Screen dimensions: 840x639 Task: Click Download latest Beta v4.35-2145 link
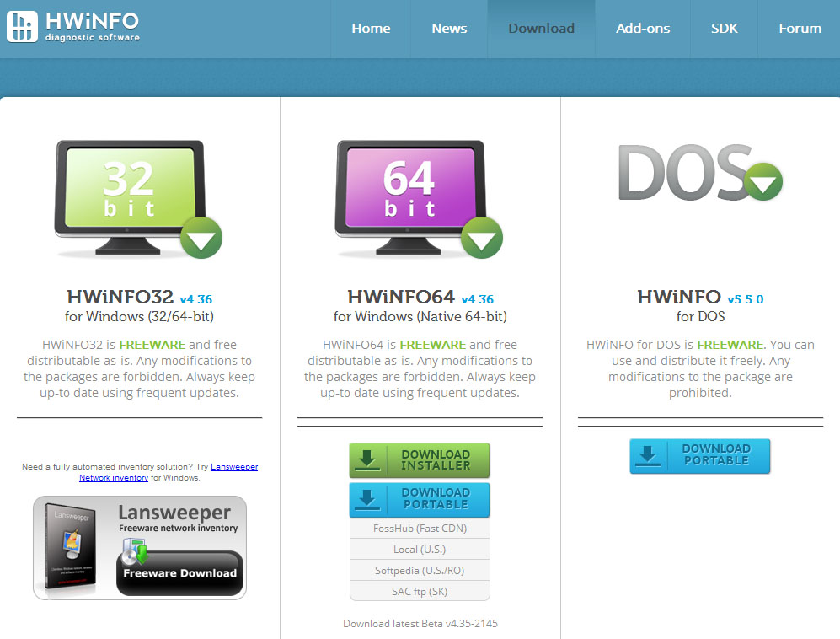420,624
